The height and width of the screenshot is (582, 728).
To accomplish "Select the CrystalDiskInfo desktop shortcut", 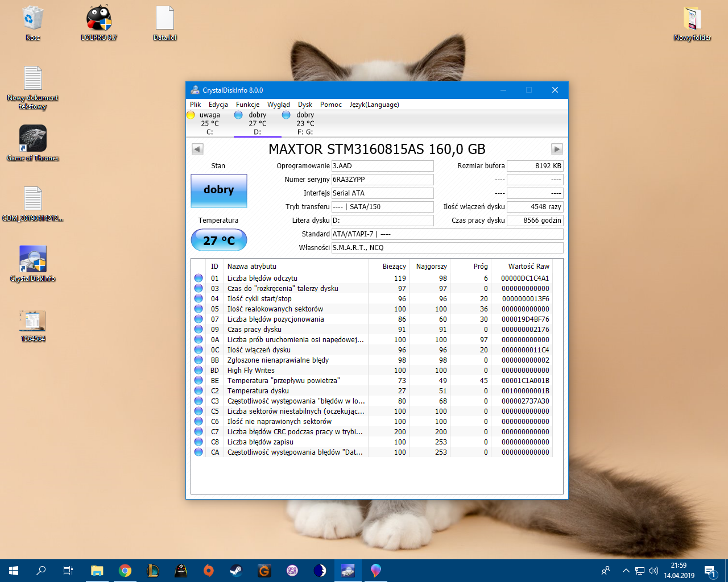I will (x=33, y=264).
